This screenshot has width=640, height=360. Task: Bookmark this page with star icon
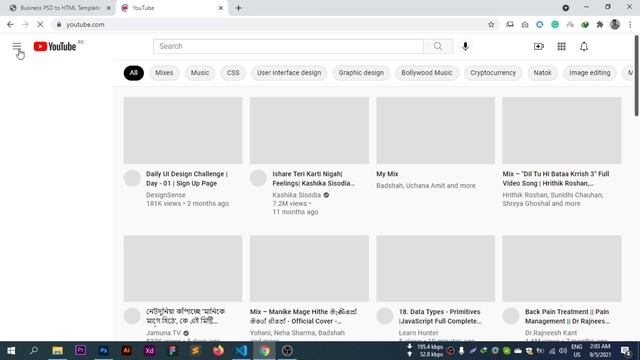(491, 24)
